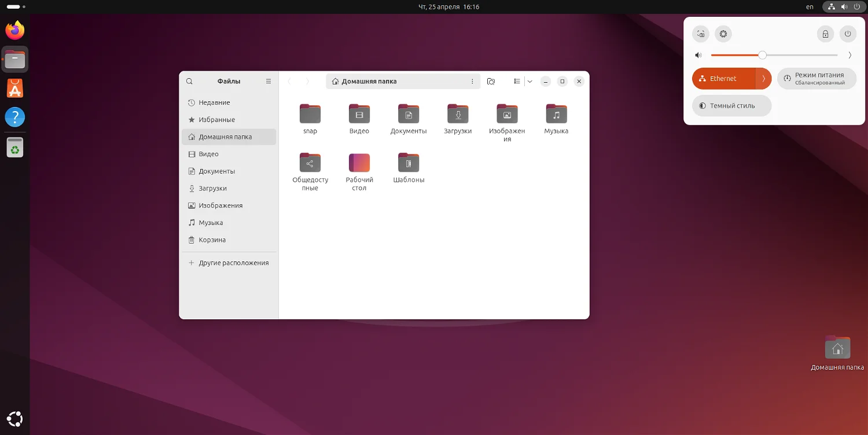
Task: Click the search icon in Files
Action: point(189,82)
